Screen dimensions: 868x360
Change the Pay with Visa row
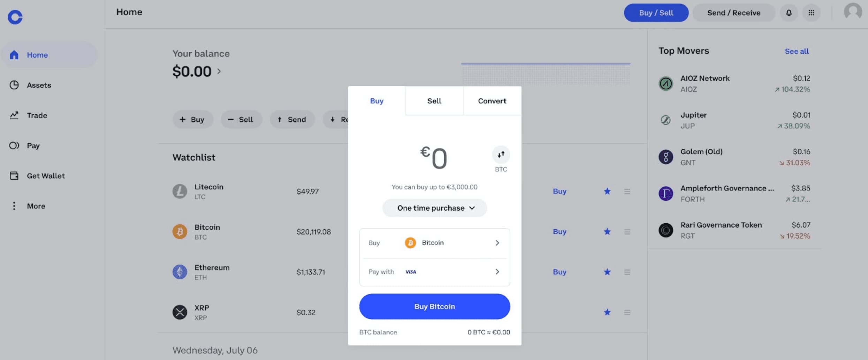click(434, 272)
